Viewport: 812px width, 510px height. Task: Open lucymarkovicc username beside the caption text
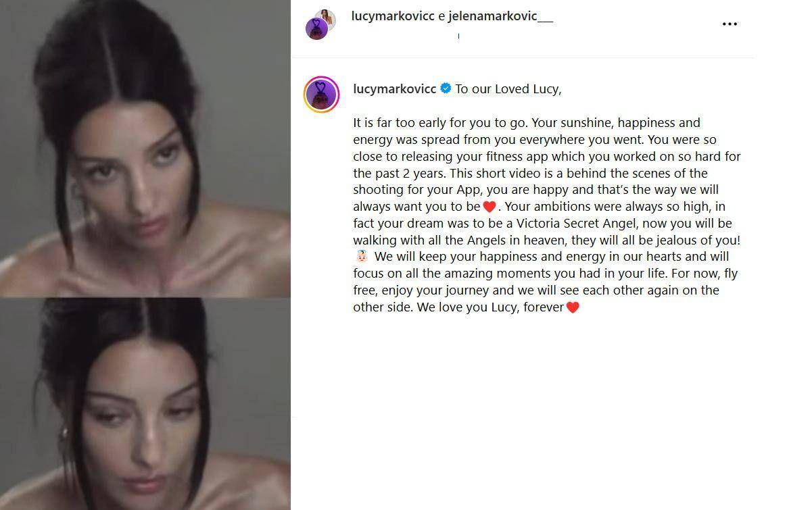(395, 88)
